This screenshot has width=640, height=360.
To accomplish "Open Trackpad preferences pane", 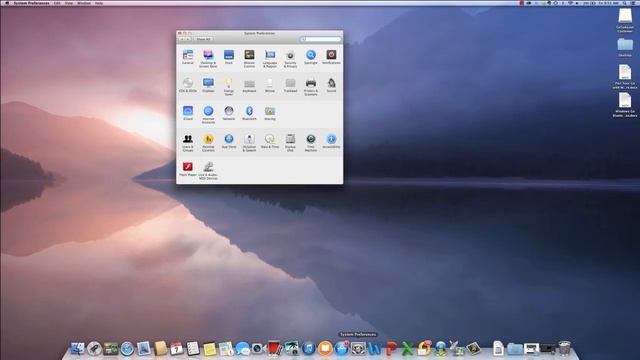I will [x=290, y=85].
